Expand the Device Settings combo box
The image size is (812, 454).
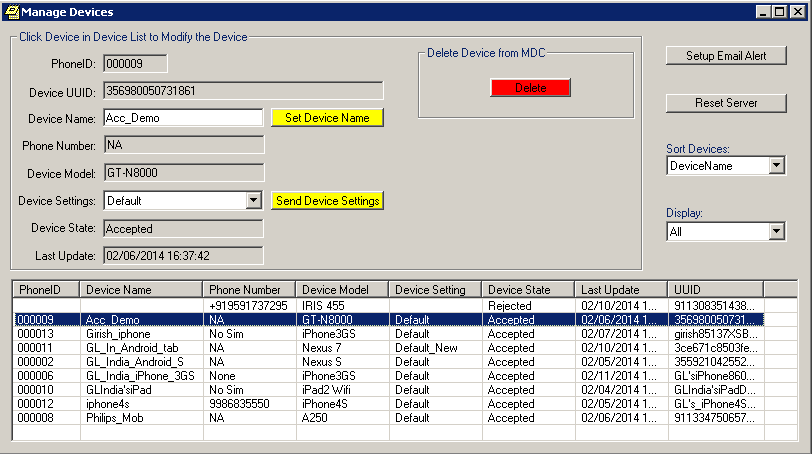point(253,200)
